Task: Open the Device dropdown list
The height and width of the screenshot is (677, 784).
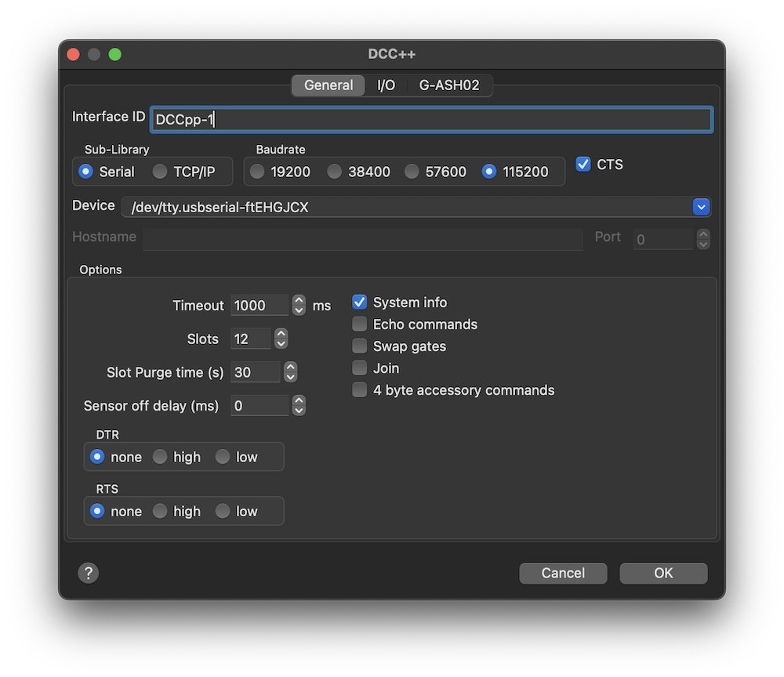Action: tap(701, 207)
